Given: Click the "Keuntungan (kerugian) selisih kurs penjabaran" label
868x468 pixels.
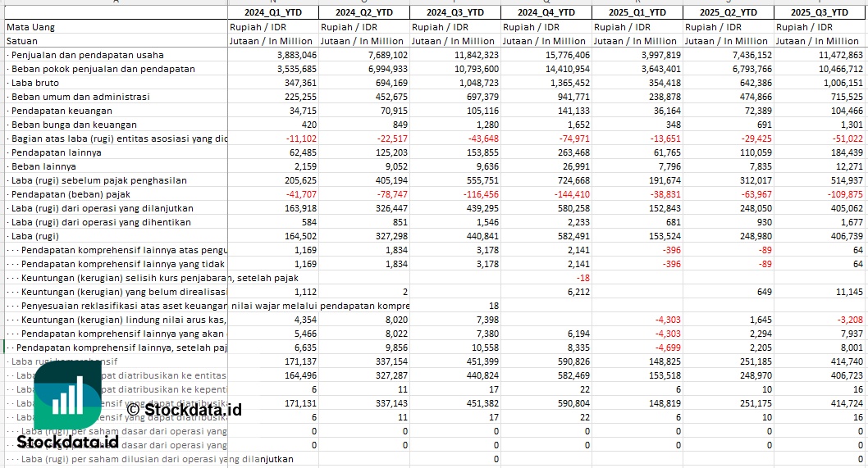Looking at the screenshot, I should tap(125, 278).
